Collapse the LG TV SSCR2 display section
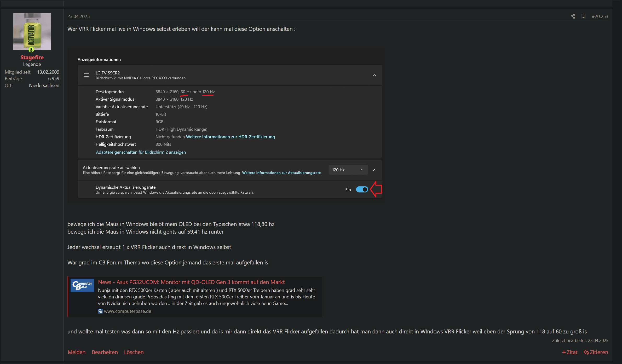The height and width of the screenshot is (364, 622). click(375, 75)
